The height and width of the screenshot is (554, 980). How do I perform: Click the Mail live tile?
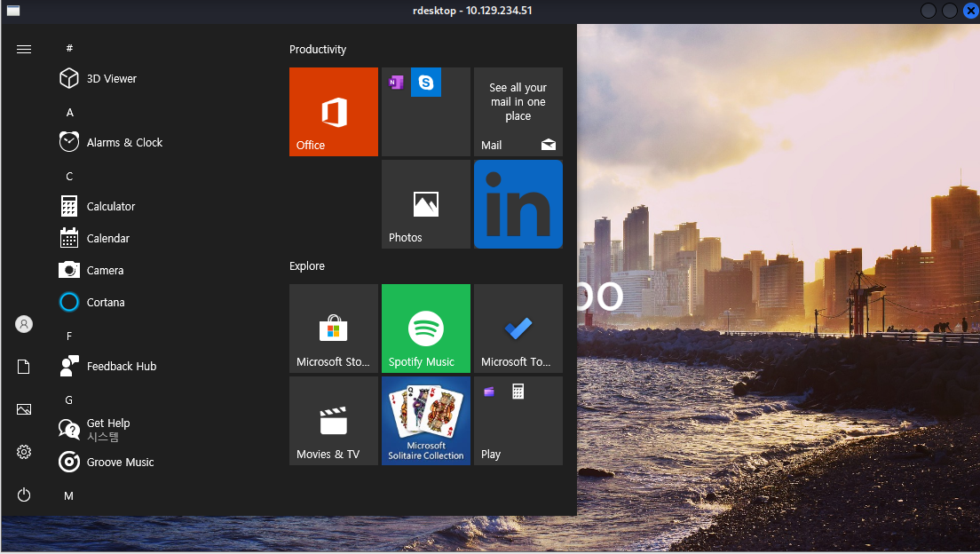tap(518, 112)
